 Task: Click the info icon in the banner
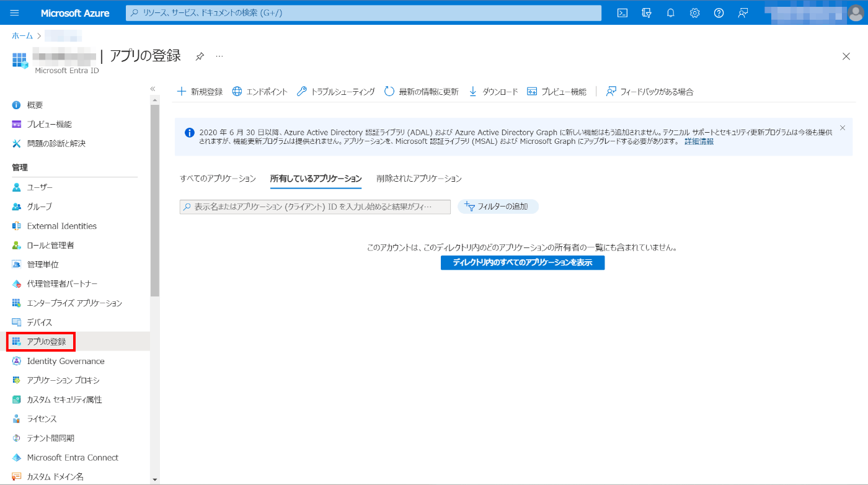click(x=190, y=132)
